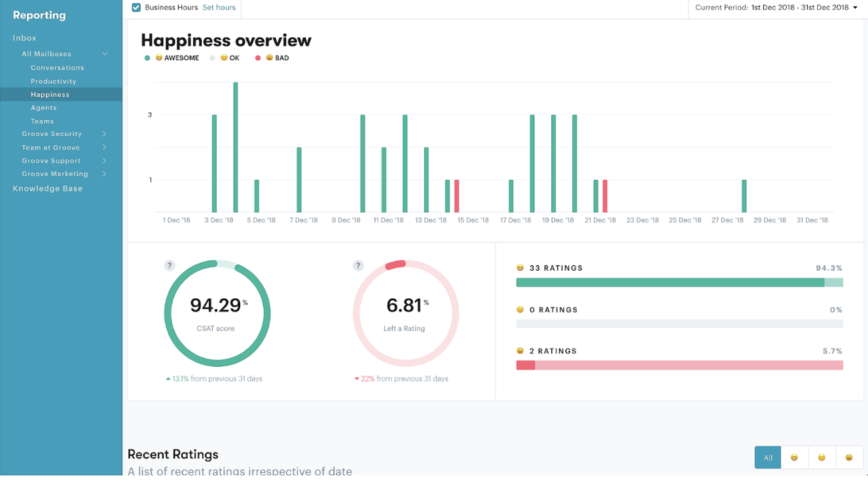Image resolution: width=868 pixels, height=480 pixels.
Task: Expand Groove Marketing mailbox chevron
Action: (105, 174)
